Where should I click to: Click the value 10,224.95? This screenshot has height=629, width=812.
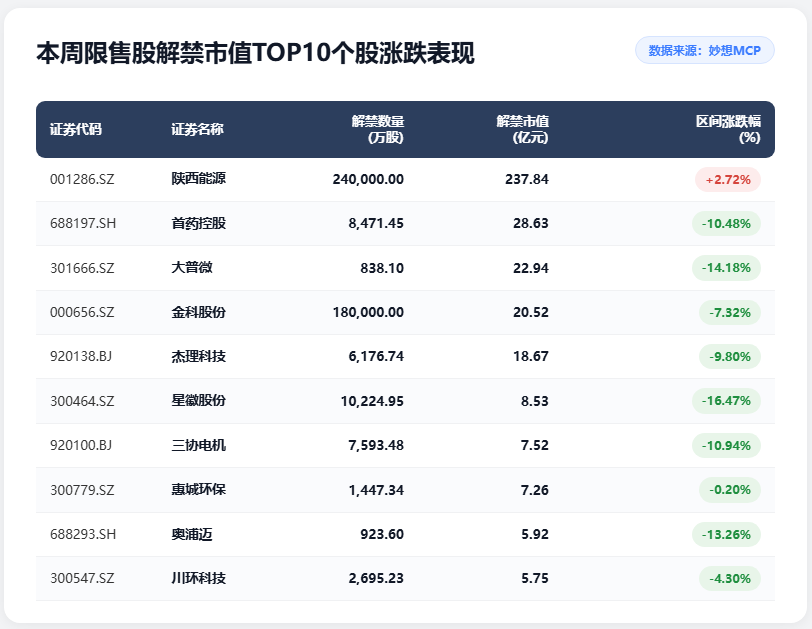click(372, 401)
